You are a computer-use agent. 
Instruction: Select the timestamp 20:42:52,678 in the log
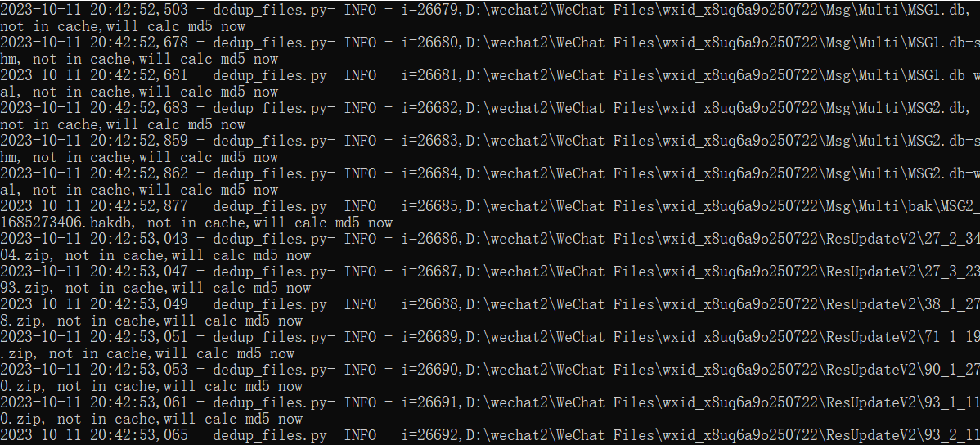(x=139, y=43)
